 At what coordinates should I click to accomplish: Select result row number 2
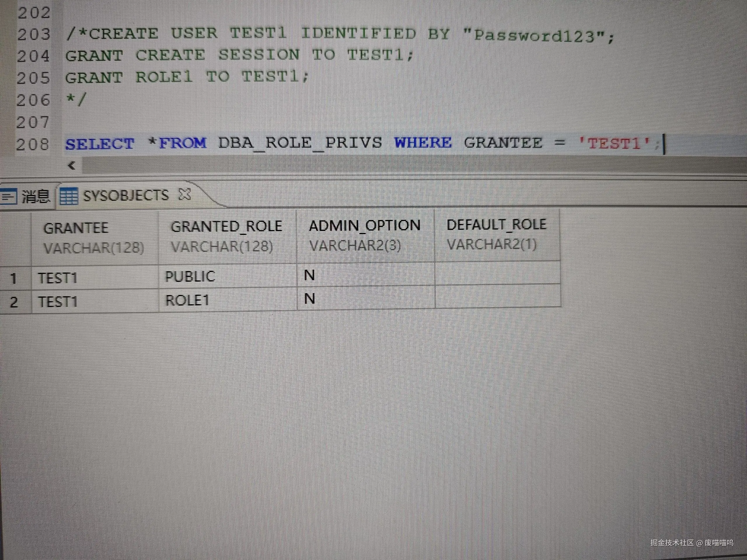point(14,301)
